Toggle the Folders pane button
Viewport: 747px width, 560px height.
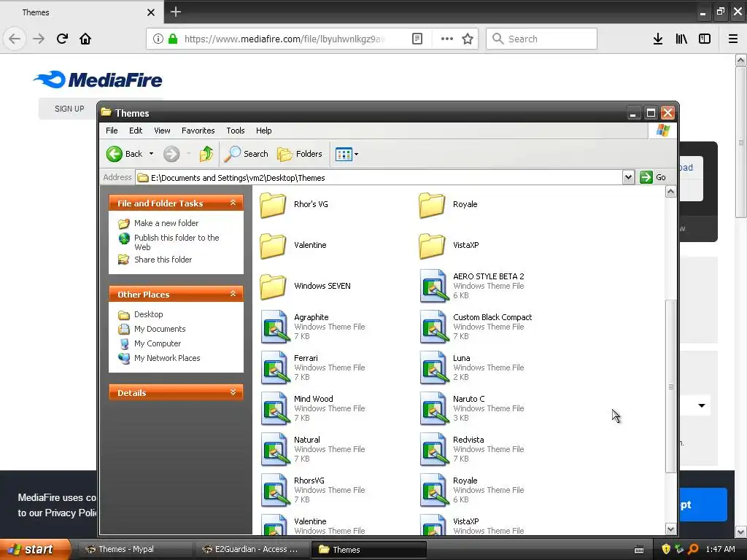300,154
